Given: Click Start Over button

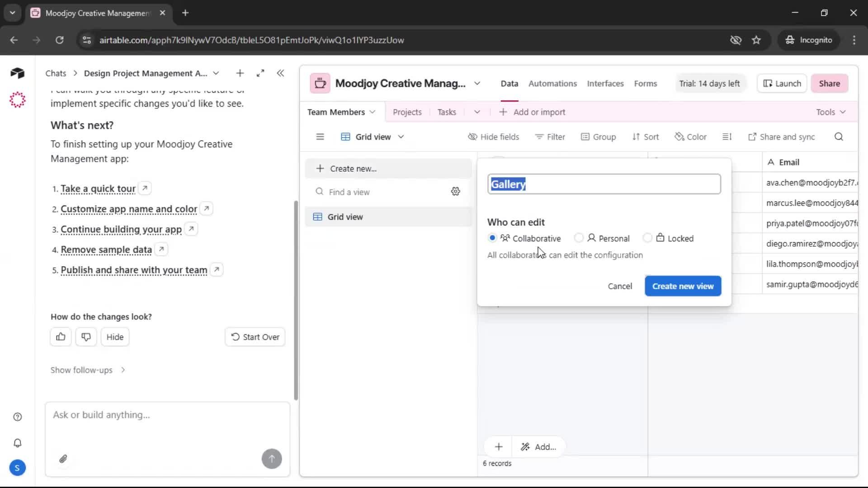Looking at the screenshot, I should point(255,337).
